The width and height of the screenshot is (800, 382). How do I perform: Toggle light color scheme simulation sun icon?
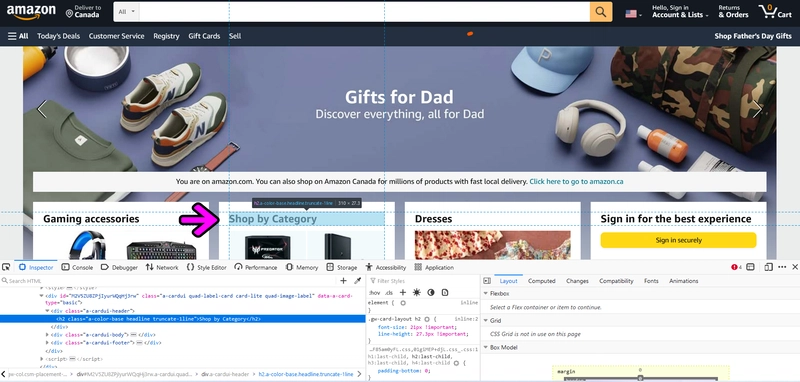(417, 292)
